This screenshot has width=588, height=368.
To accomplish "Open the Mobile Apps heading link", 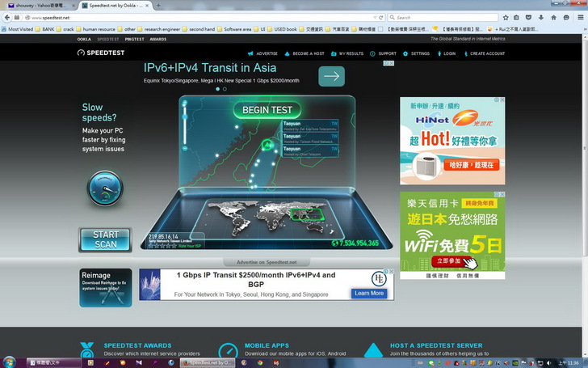I will click(267, 345).
